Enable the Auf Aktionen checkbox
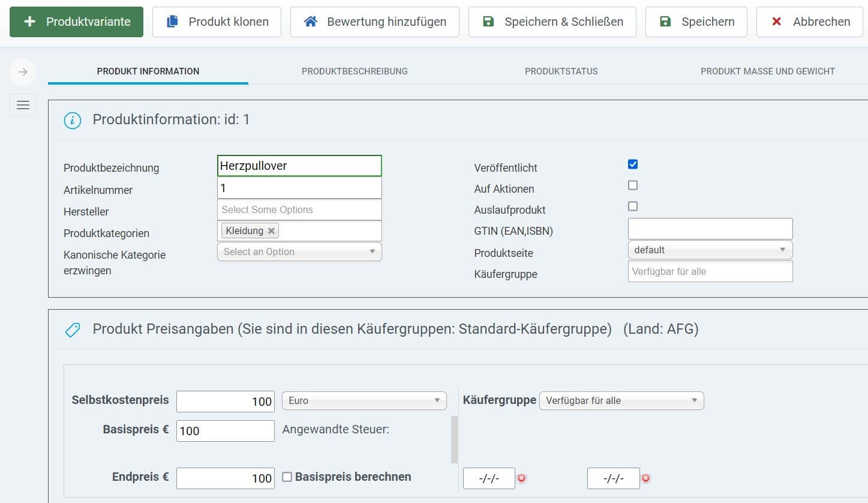 633,185
